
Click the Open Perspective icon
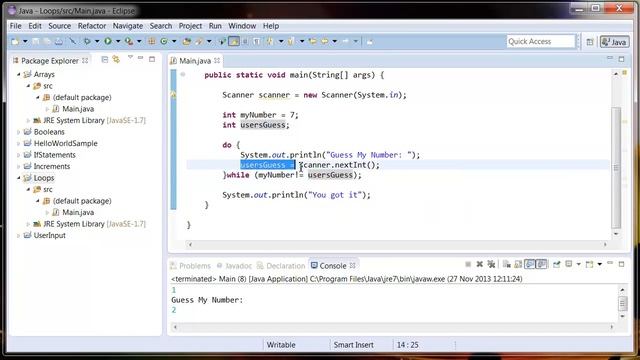[x=589, y=42]
